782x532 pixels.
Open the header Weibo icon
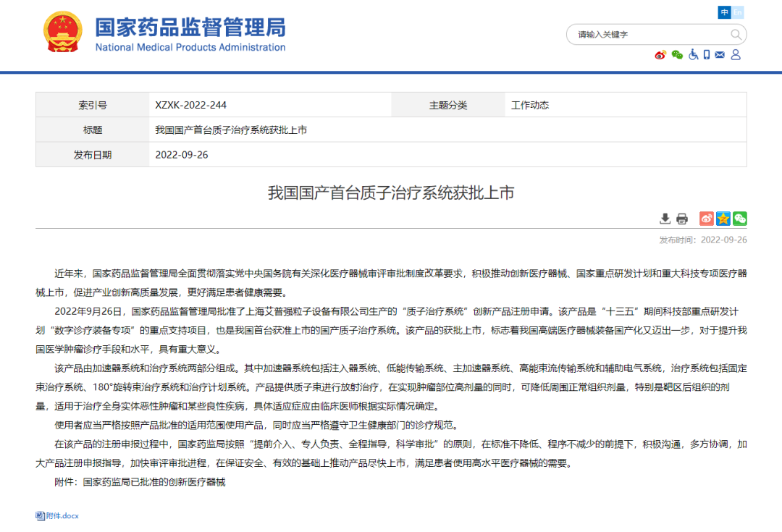660,55
